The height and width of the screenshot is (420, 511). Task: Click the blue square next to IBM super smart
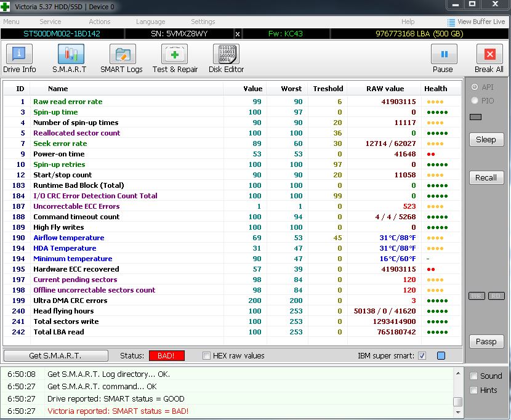441,356
